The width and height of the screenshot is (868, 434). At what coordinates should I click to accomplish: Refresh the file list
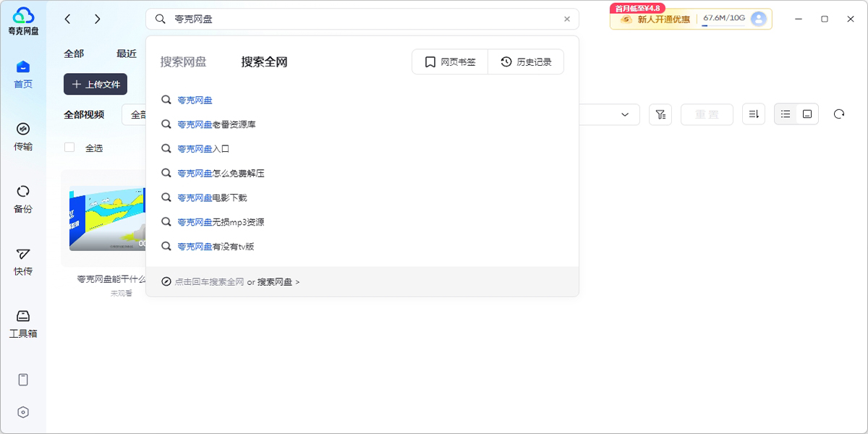839,114
